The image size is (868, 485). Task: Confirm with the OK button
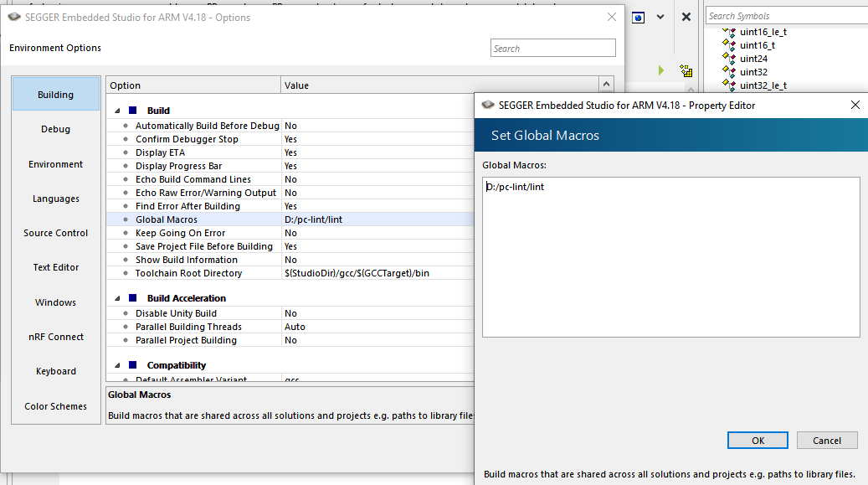(x=758, y=440)
